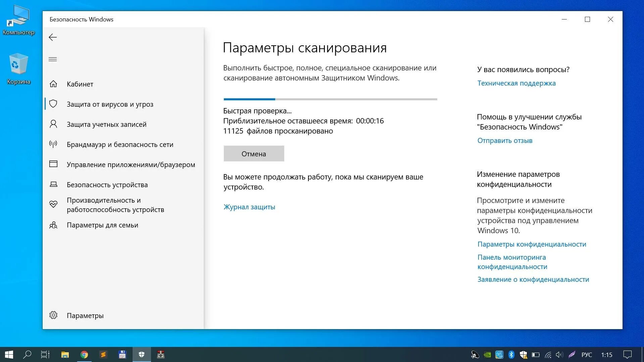Select Безопасность устройства item
Image resolution: width=644 pixels, height=362 pixels.
123,185
